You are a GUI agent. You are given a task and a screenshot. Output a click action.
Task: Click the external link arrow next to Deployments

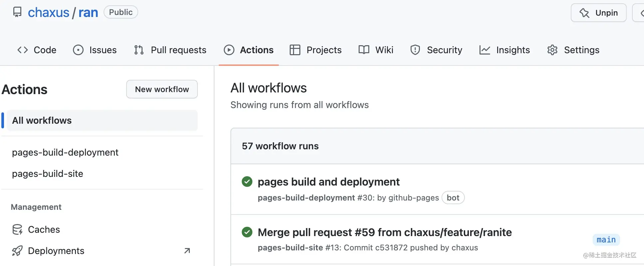187,251
